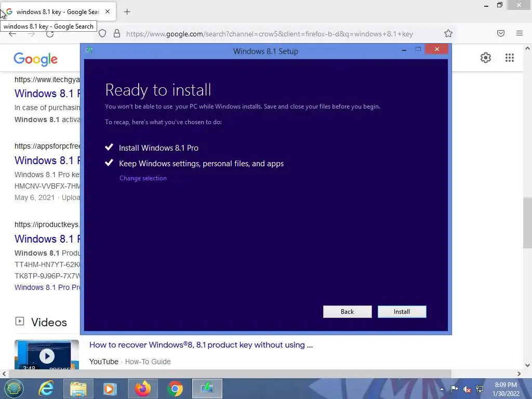Open the taskbar clock showing 8:09 PM

pyautogui.click(x=506, y=389)
